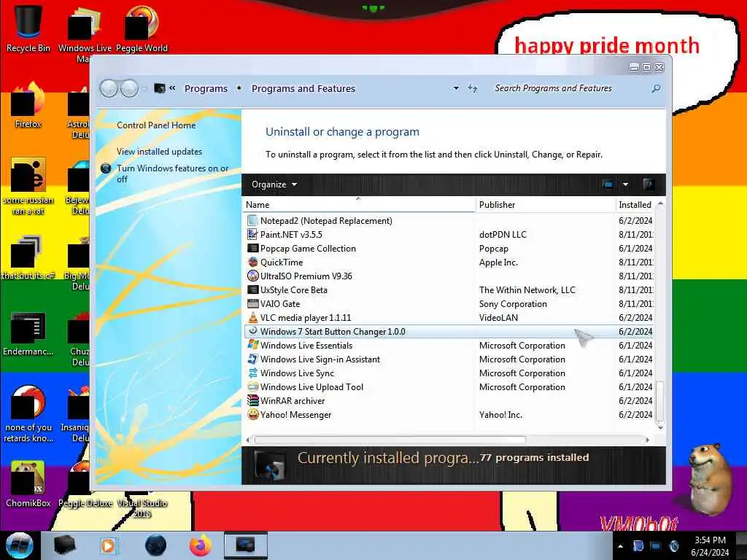Image resolution: width=747 pixels, height=560 pixels.
Task: Select the Endermanc... desktop icon
Action: click(28, 333)
